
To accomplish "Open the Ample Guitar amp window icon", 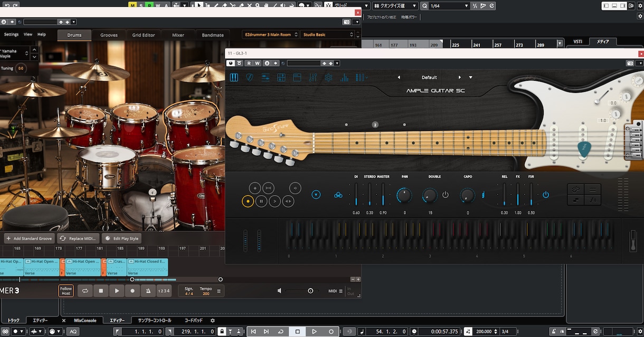I will tap(297, 78).
